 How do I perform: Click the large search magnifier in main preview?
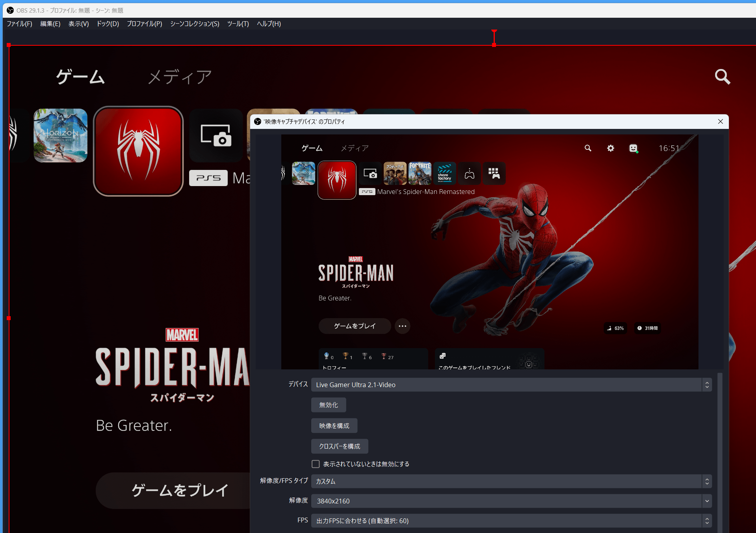[x=723, y=76]
